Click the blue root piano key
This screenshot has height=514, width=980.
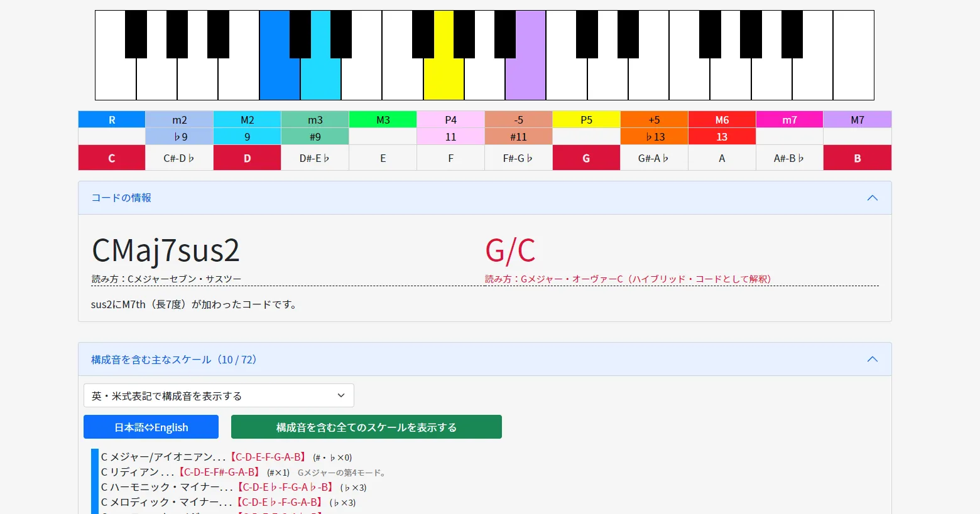pos(280,78)
